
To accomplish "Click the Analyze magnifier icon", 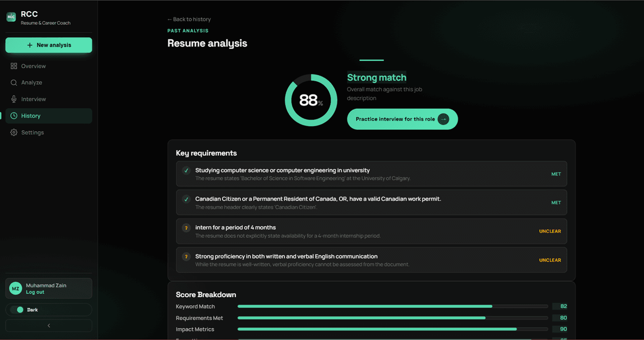I will point(14,82).
